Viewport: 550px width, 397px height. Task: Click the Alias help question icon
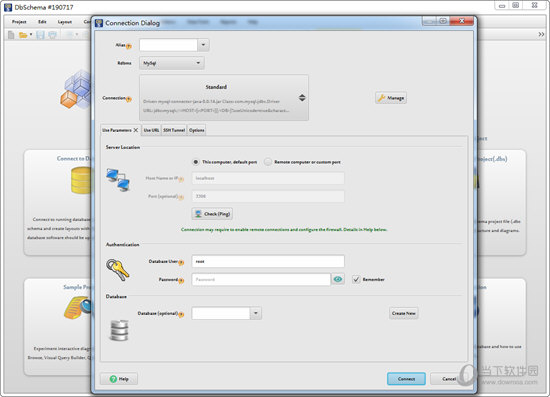tap(129, 46)
